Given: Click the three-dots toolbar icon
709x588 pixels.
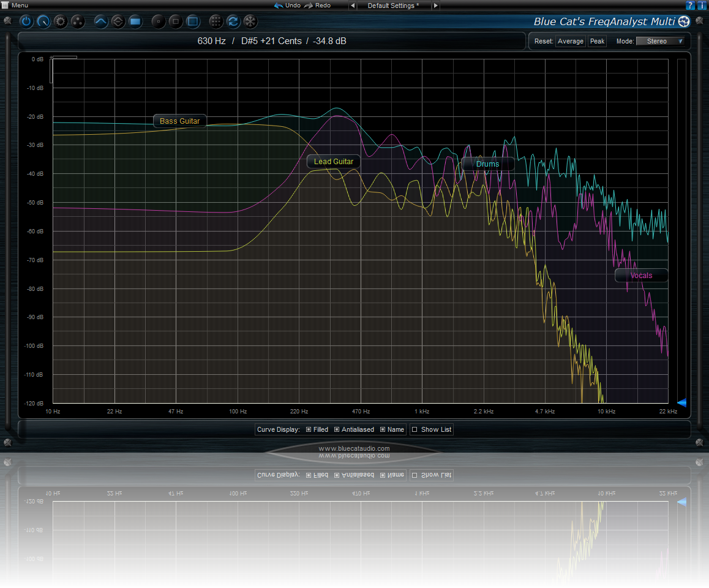Looking at the screenshot, I should [x=78, y=21].
